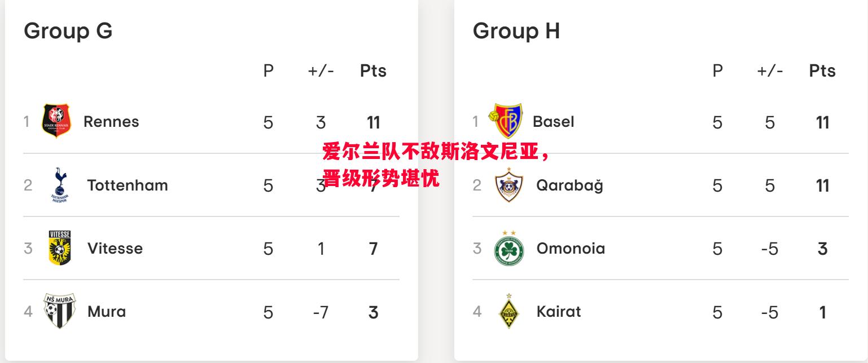Click the Rennes club crest
The image size is (868, 363).
click(x=56, y=121)
